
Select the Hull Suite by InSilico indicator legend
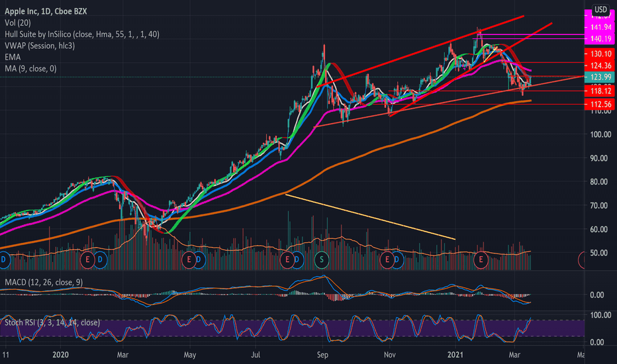(x=82, y=34)
